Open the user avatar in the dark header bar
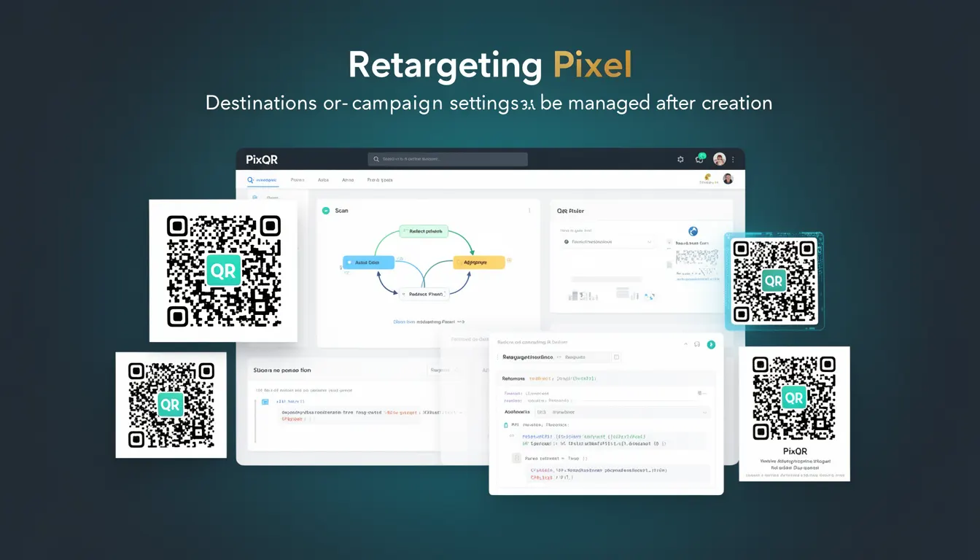Screen dimensions: 980x560 tap(719, 159)
